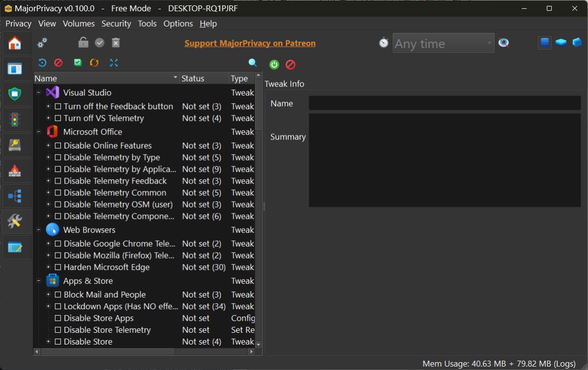Open the firewall sidebar page
588x370 pixels.
pos(15,170)
